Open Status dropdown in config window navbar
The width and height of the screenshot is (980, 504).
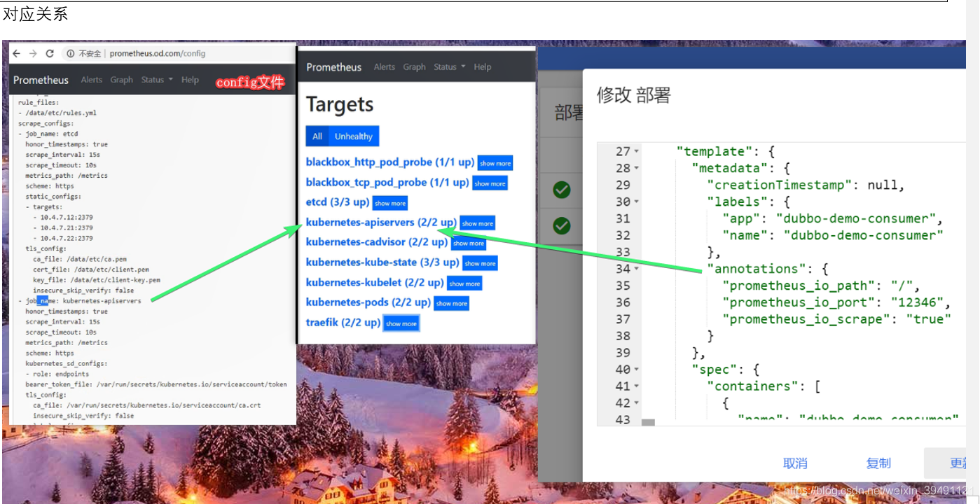coord(157,80)
